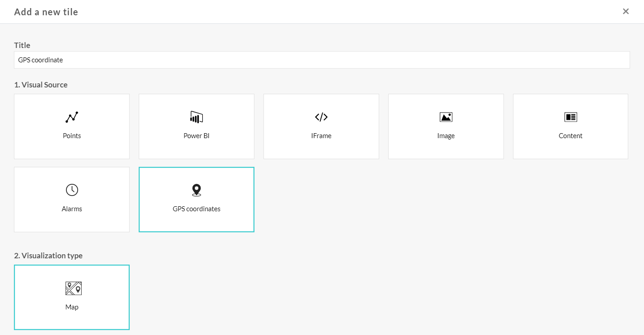Pick the IFrame code brackets icon
The width and height of the screenshot is (644, 335).
click(321, 117)
